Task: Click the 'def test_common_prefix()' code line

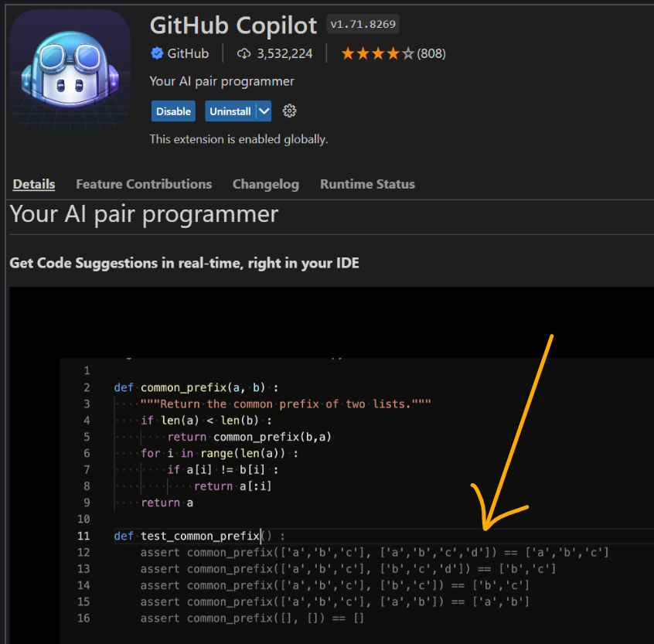Action: 199,536
